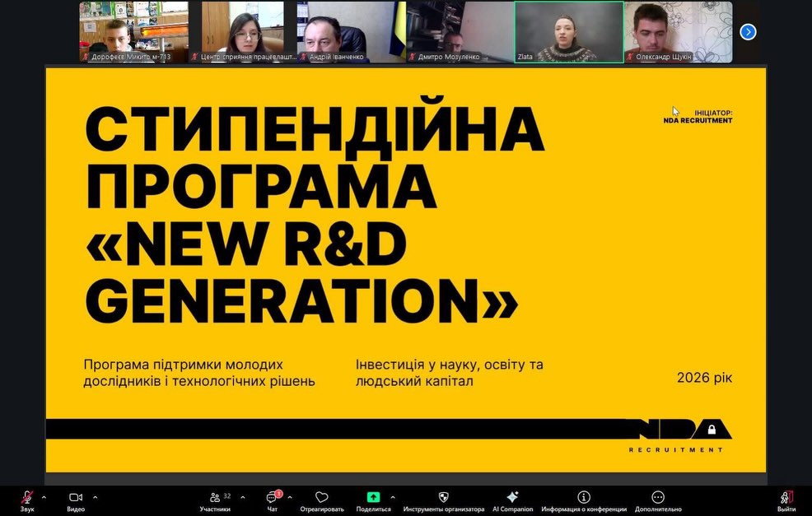Turn on the camera with Видео
Image resolution: width=812 pixels, height=516 pixels.
click(76, 498)
